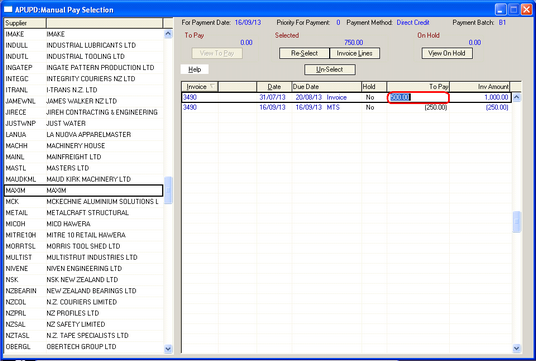The width and height of the screenshot is (536, 361).
Task: Click the supplier list scrollbar thumb
Action: click(x=168, y=190)
